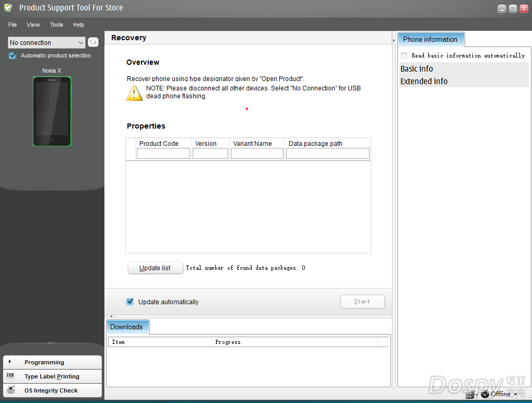Click the Start button
This screenshot has width=532, height=403.
[x=362, y=302]
